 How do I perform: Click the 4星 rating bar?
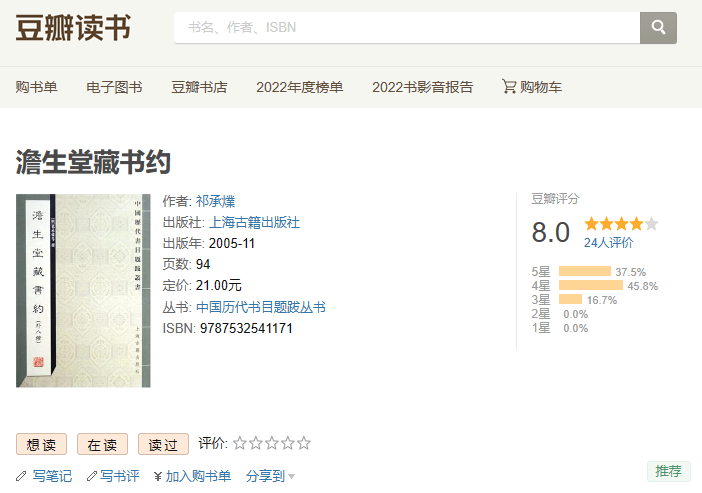pos(591,285)
